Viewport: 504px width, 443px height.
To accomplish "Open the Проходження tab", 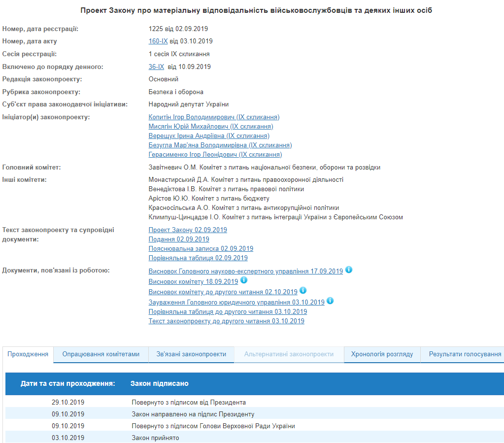I will pos(28,354).
